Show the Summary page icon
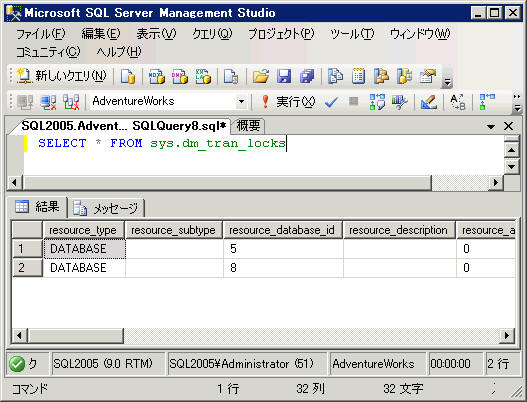This screenshot has height=402, width=527. click(358, 76)
